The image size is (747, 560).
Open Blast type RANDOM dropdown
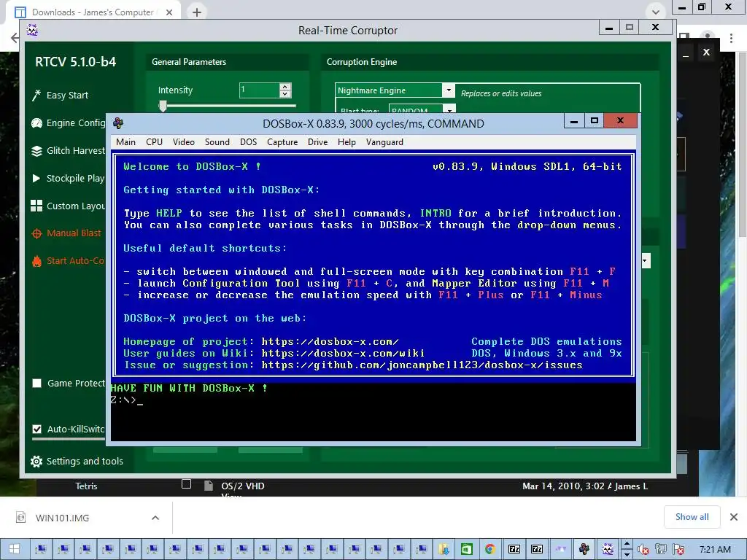(449, 110)
